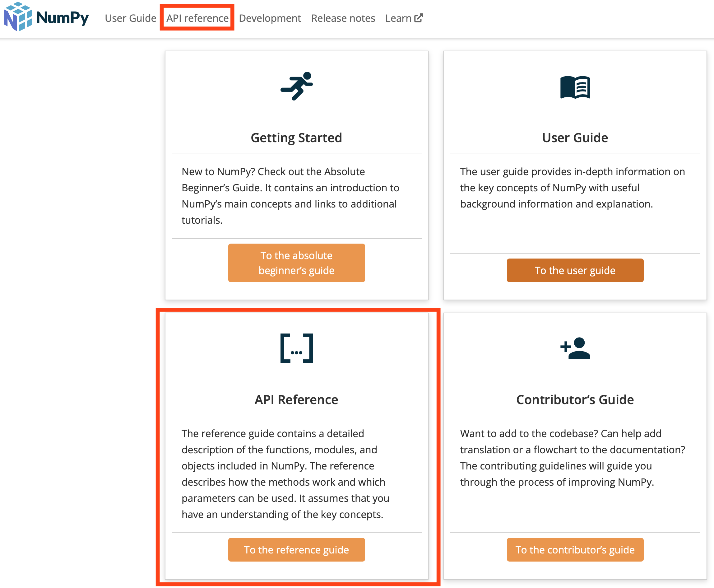The image size is (714, 588).
Task: Click the User Guide card heading
Action: [x=575, y=138]
